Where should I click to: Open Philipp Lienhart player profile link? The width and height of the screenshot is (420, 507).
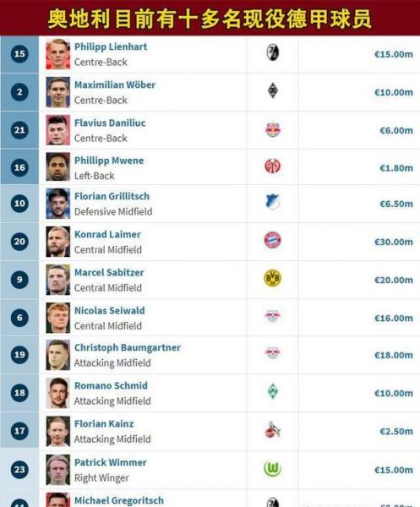[x=111, y=46]
